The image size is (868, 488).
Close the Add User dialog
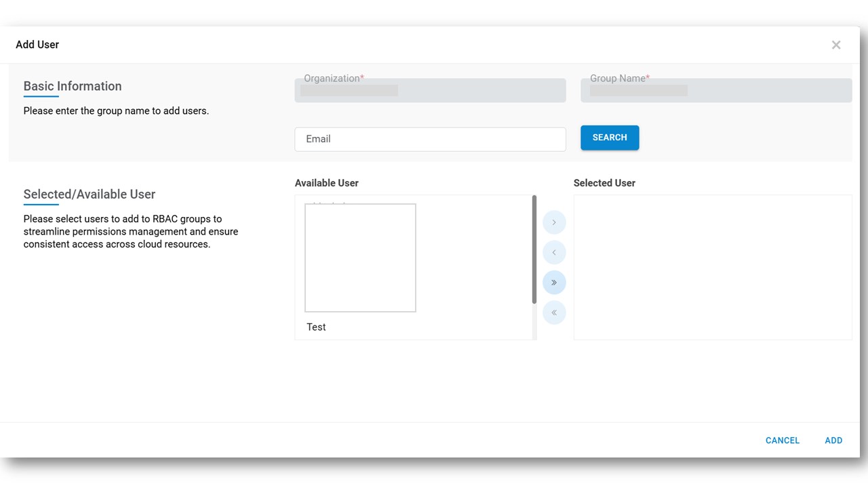tap(836, 45)
